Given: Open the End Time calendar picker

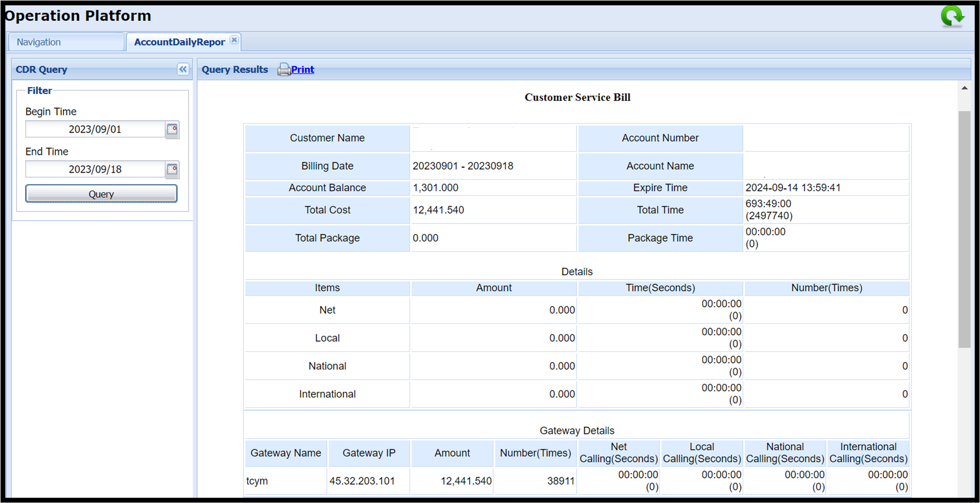Looking at the screenshot, I should tap(172, 169).
